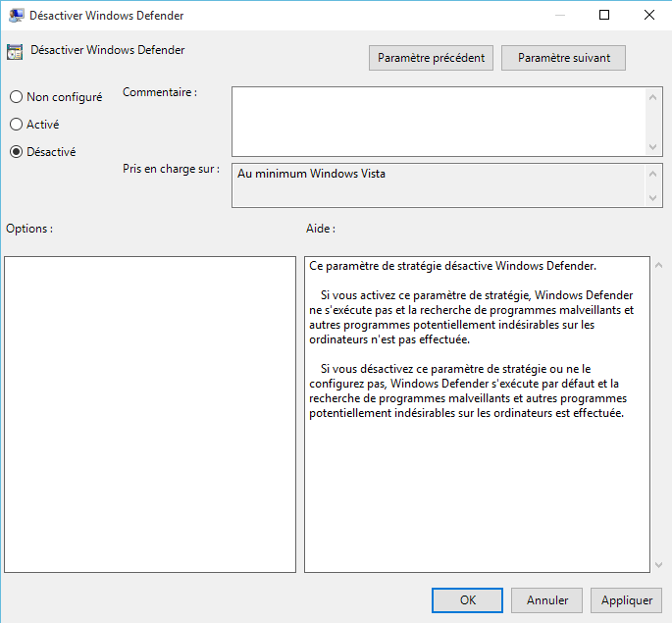Close the Désactiver Windows Defender dialog

649,15
